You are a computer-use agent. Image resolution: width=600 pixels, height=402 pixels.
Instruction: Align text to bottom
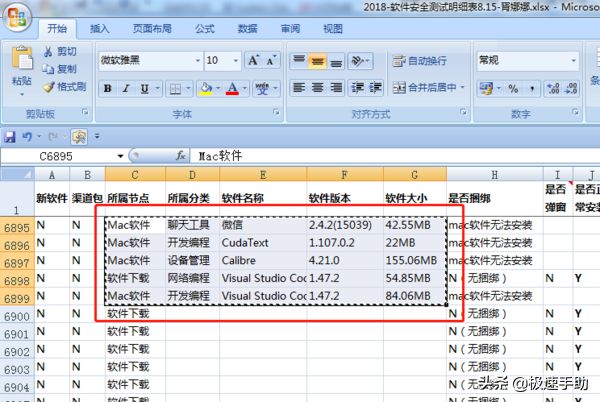point(336,60)
